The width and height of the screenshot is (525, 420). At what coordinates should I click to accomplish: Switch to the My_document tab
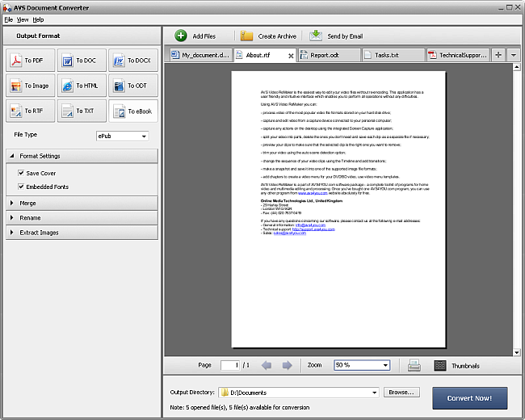pyautogui.click(x=200, y=55)
